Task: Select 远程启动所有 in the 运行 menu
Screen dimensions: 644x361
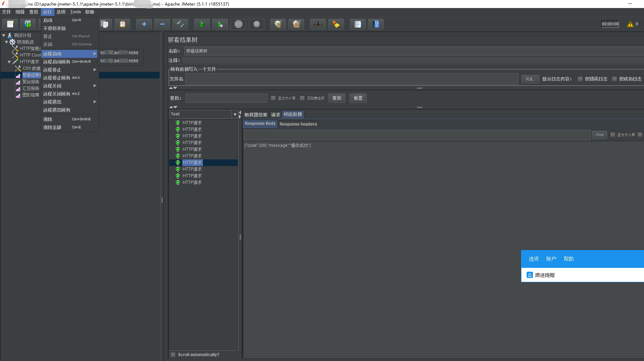Action: coord(69,62)
